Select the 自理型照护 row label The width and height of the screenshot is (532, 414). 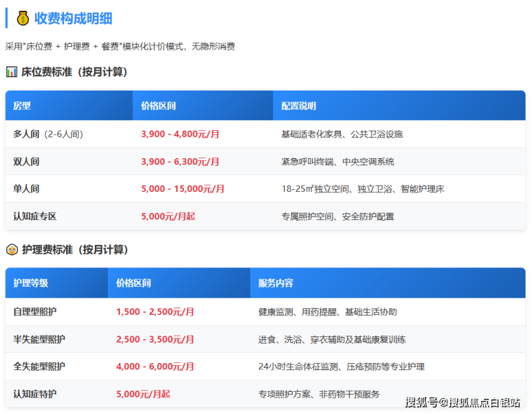pos(35,311)
